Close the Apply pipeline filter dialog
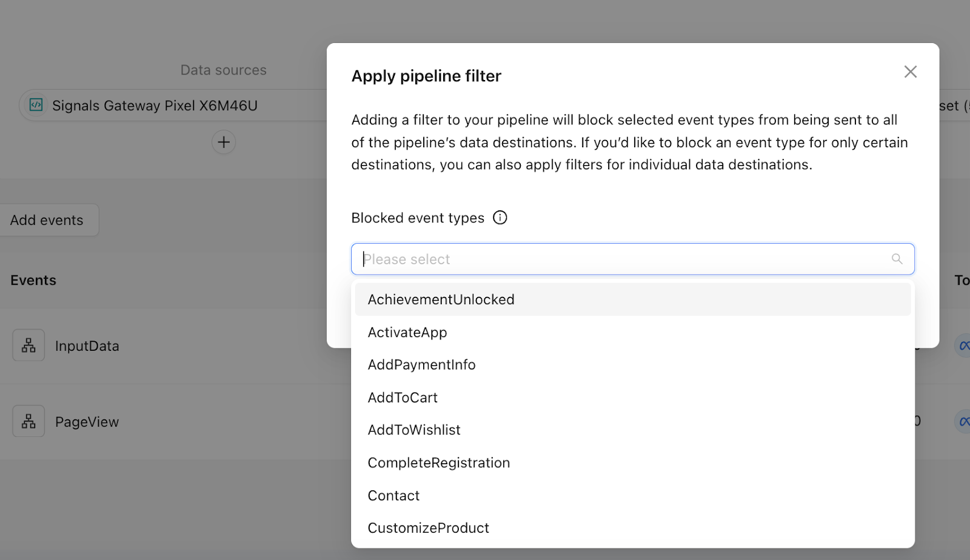The width and height of the screenshot is (970, 560). (x=910, y=72)
